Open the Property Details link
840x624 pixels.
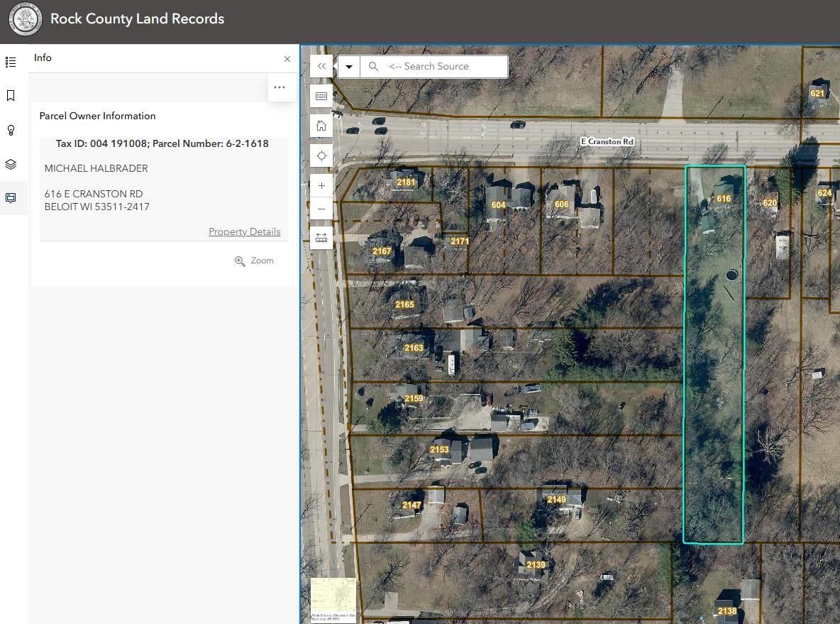[x=244, y=231]
